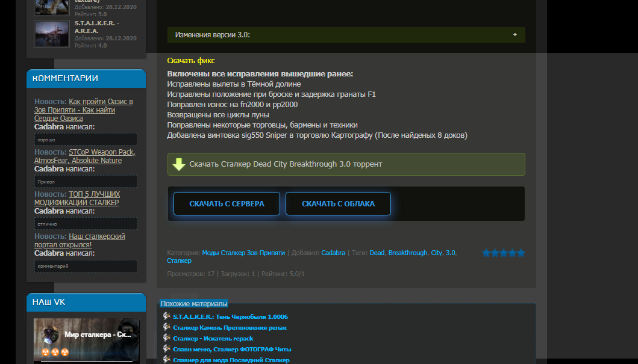Viewport: 638px width, 364px height.
Task: Open the Как пройти Оазис в Зов Припяти news link
Action: point(83,110)
